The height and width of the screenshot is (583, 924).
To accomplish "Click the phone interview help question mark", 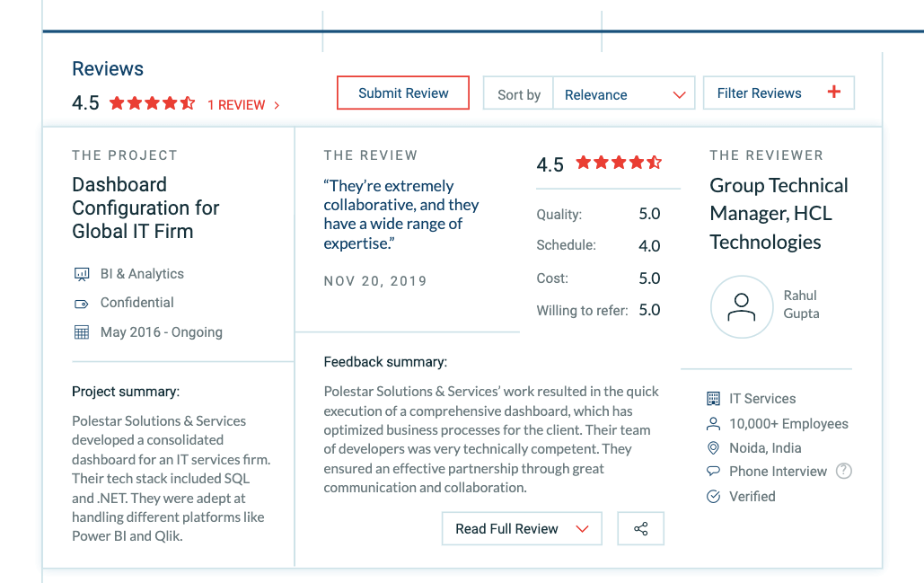I will pyautogui.click(x=843, y=471).
